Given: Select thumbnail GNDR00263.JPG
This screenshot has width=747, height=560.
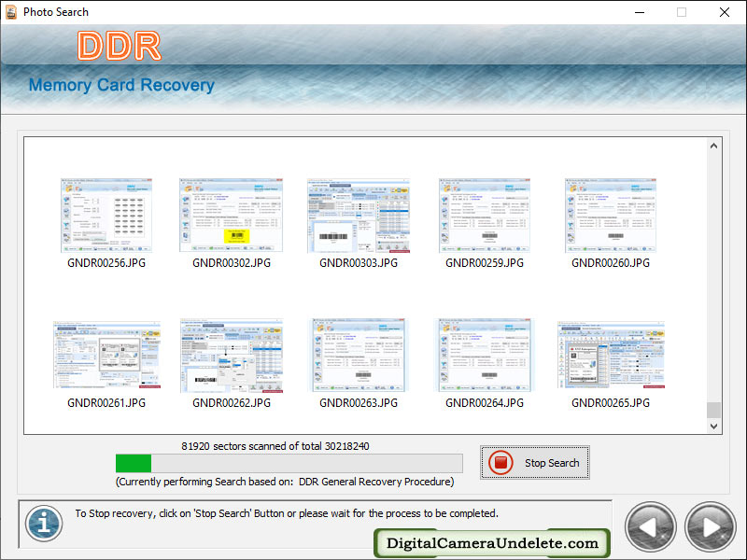Looking at the screenshot, I should [x=359, y=356].
